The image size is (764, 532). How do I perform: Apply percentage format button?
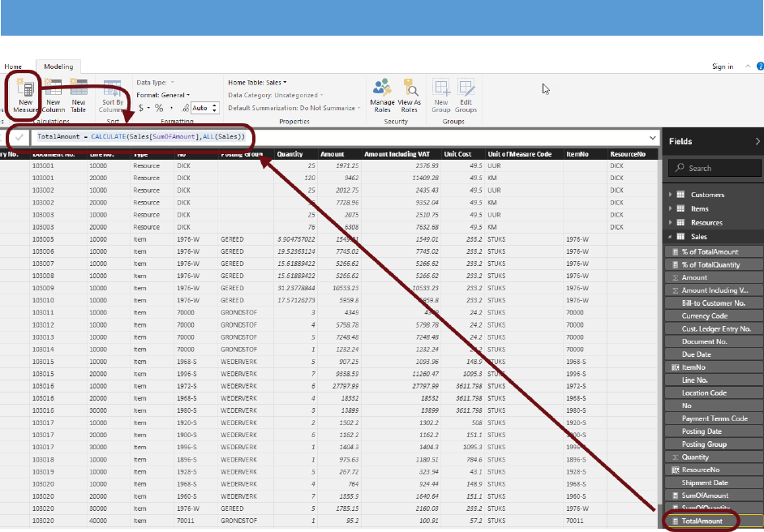point(159,108)
